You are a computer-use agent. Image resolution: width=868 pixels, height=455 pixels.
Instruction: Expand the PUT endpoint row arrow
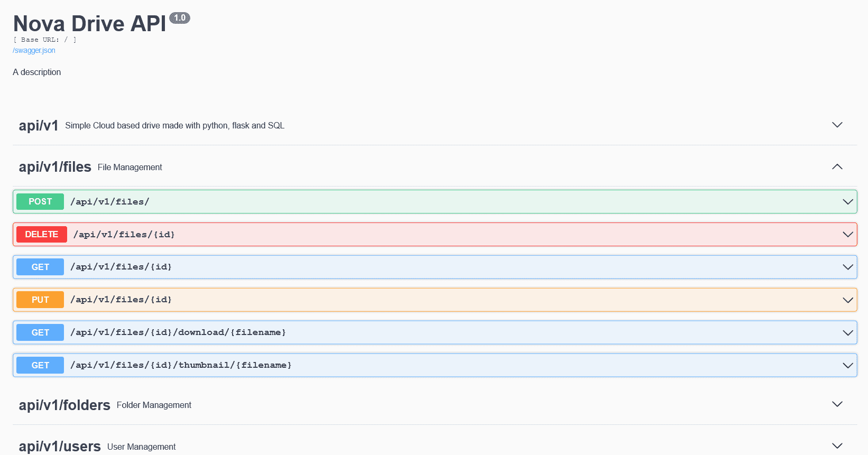pos(847,300)
